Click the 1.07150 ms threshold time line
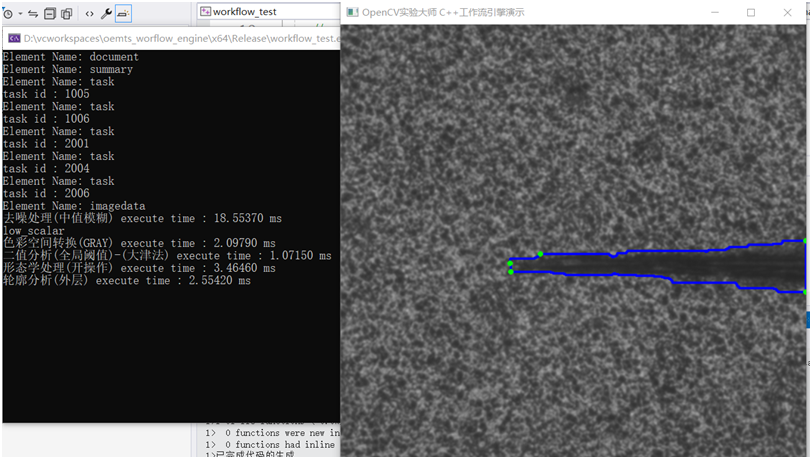 [167, 255]
